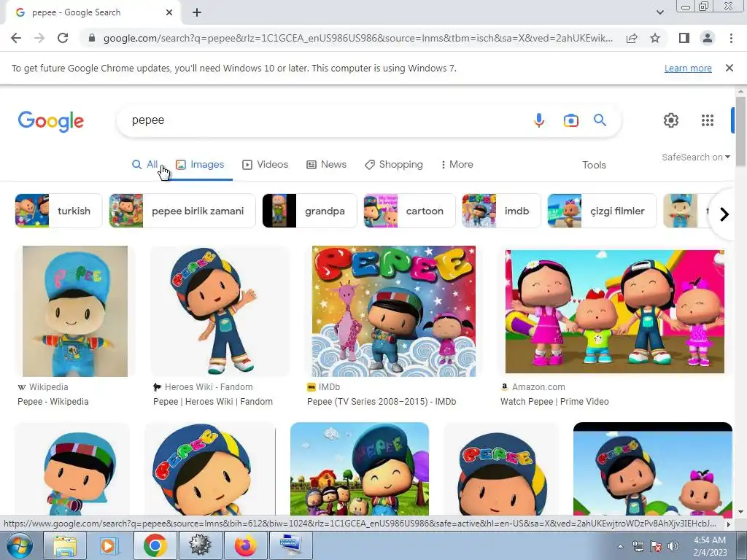Open tab search dropdown chevron
747x560 pixels.
pyautogui.click(x=659, y=12)
